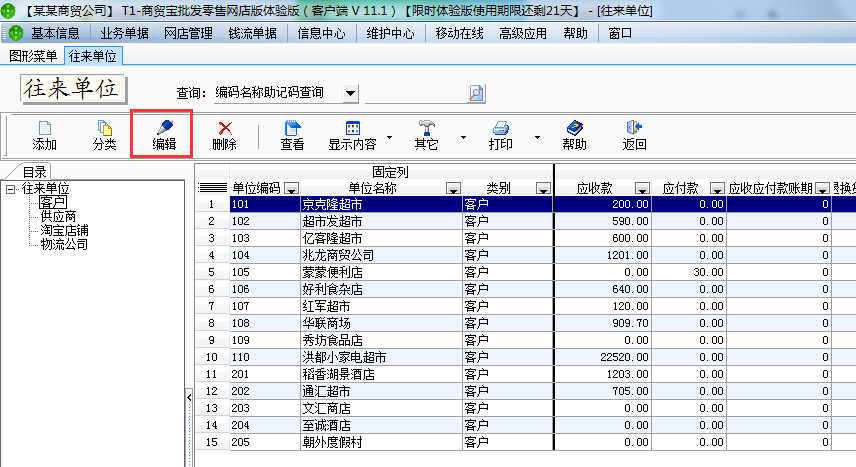Screen dimensions: 856x467
Task: Open the 帮助 (Help) book icon
Action: click(x=574, y=128)
